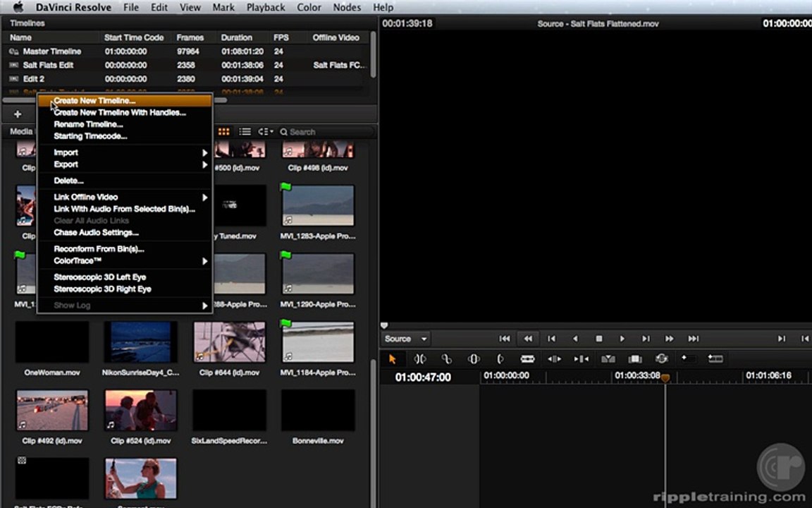Open the Apple menu
Viewport: 812px width, 508px height.
coord(18,7)
